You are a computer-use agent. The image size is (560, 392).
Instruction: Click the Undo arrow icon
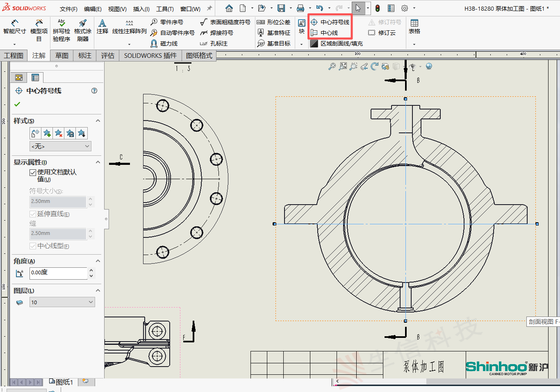[320, 8]
